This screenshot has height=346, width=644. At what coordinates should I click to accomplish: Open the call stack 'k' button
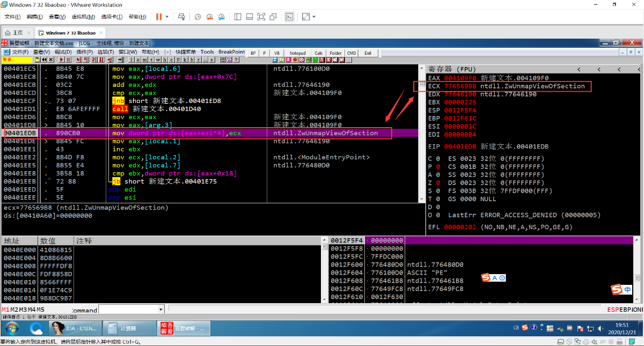tap(185, 60)
